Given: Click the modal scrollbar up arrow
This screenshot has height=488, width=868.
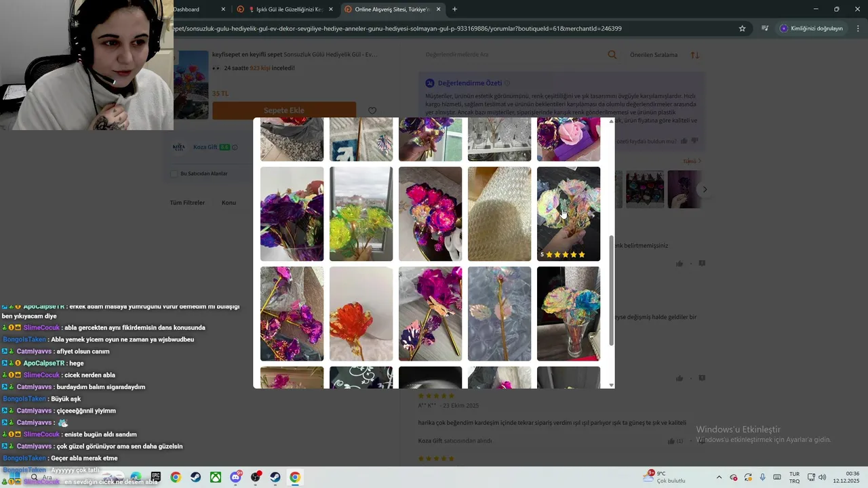Looking at the screenshot, I should pyautogui.click(x=611, y=121).
